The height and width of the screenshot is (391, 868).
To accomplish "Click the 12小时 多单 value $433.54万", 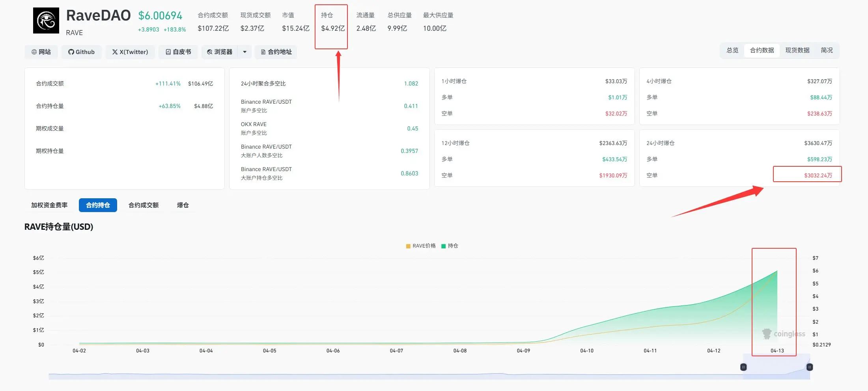I will coord(614,159).
